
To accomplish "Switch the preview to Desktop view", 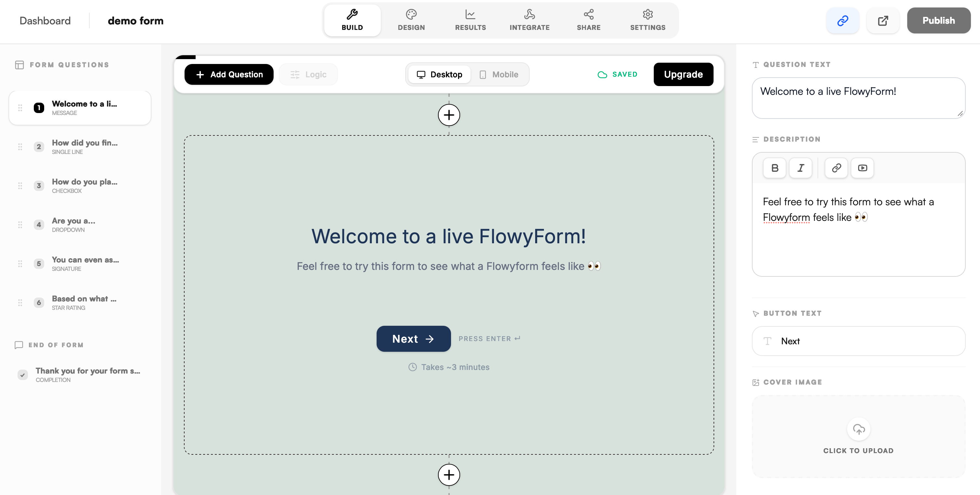I will point(439,74).
